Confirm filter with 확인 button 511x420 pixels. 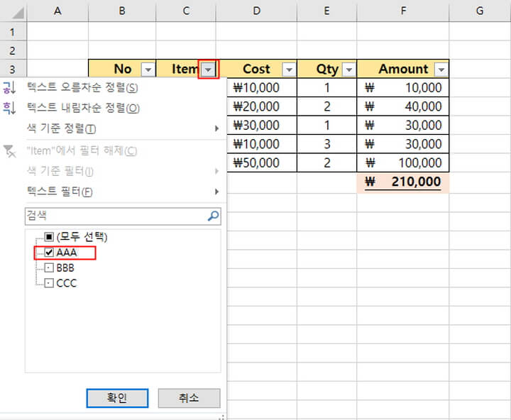click(x=117, y=398)
